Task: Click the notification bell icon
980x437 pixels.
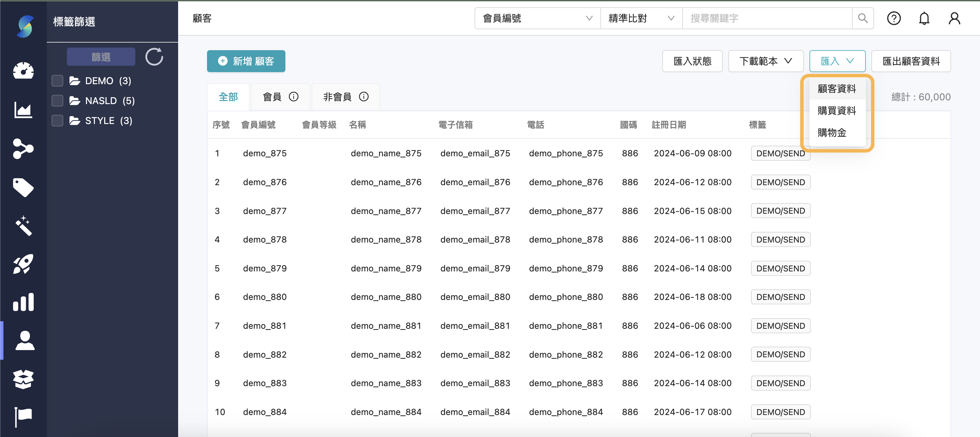Action: pyautogui.click(x=924, y=18)
